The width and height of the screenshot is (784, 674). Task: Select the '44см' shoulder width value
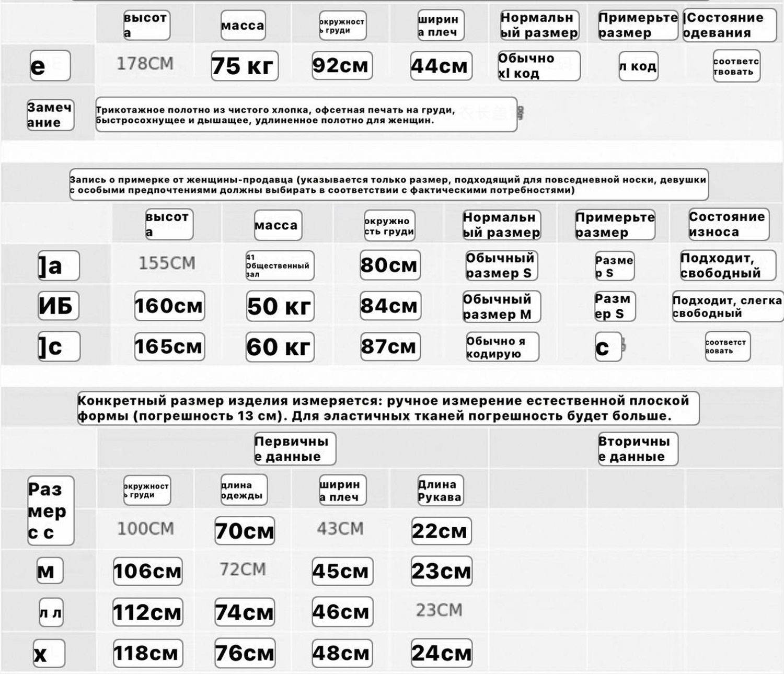(x=441, y=66)
